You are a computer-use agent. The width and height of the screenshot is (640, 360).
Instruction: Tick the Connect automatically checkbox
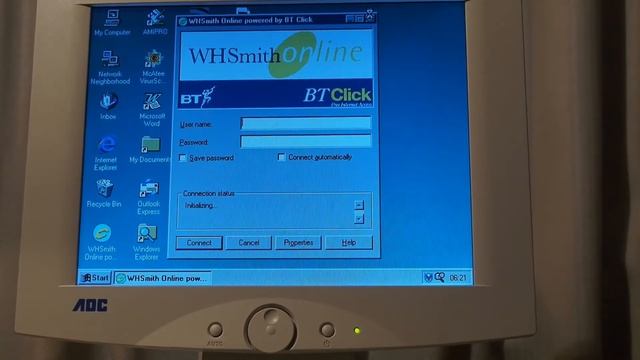coord(281,157)
